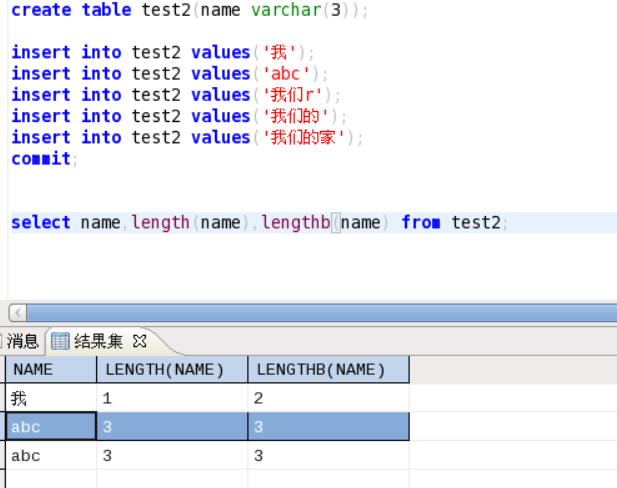Click the lengthb function in select statement

(295, 222)
